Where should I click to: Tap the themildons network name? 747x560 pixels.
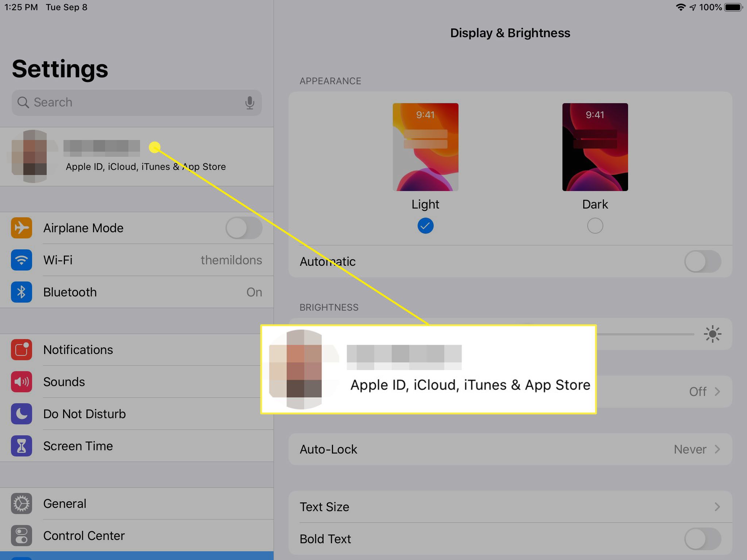point(231,260)
